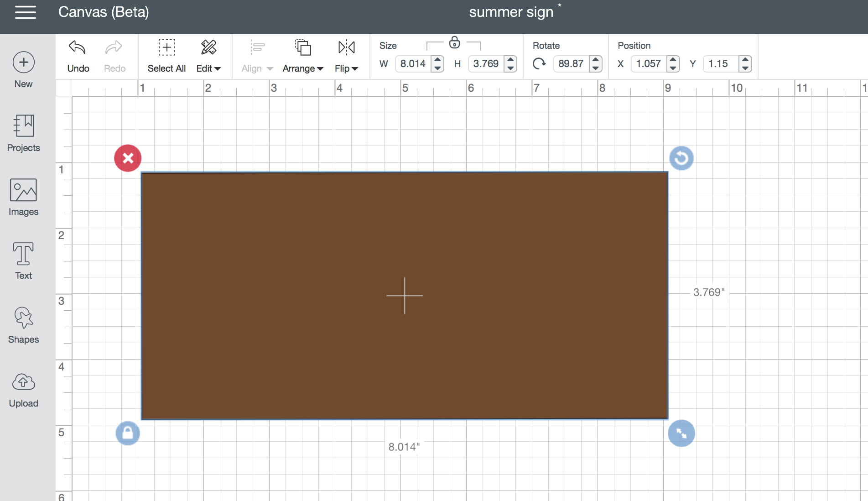Increase width with the up stepper

437,60
